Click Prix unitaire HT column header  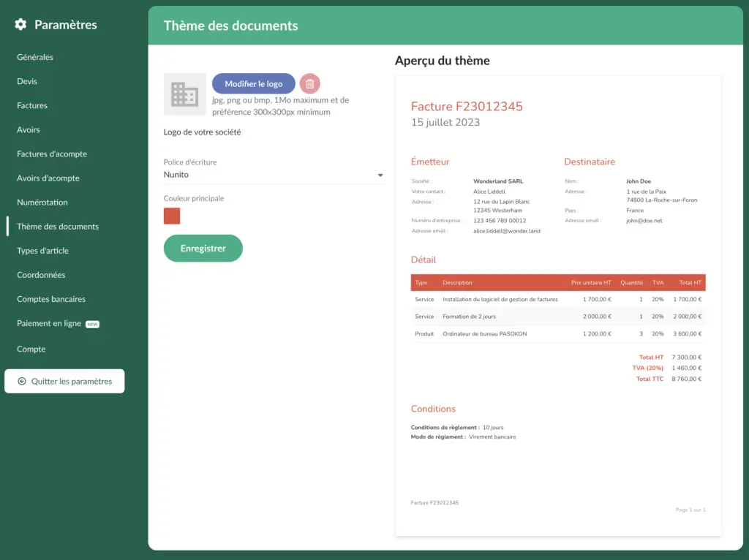click(591, 283)
